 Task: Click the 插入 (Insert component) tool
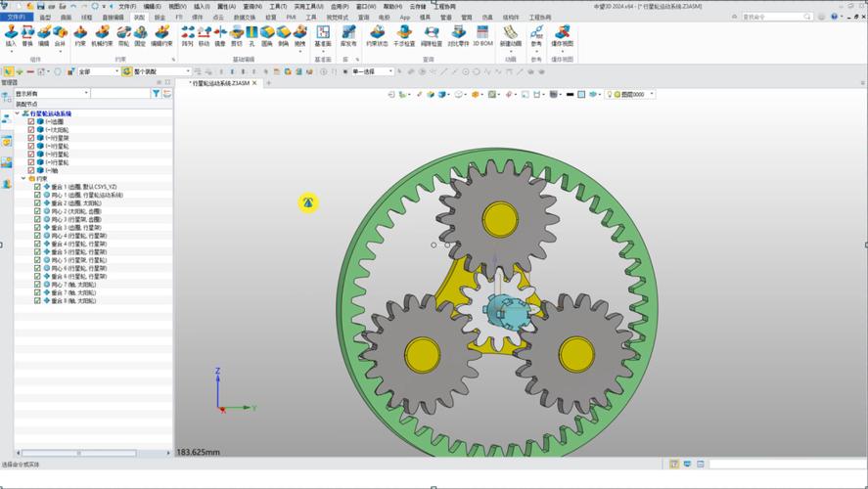coord(11,36)
